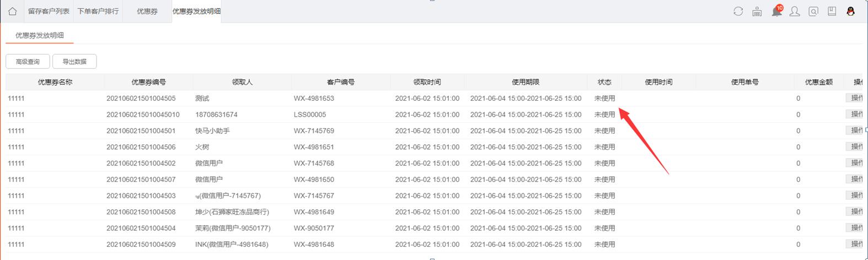This screenshot has height=260, width=868.
Task: Click the 使用期限 column header
Action: [x=526, y=82]
